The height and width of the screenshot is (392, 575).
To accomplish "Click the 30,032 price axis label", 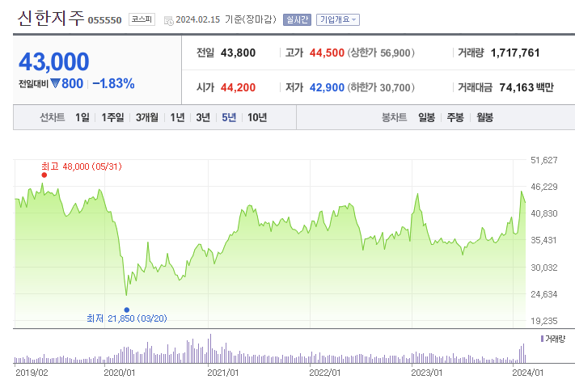I will pos(544,268).
